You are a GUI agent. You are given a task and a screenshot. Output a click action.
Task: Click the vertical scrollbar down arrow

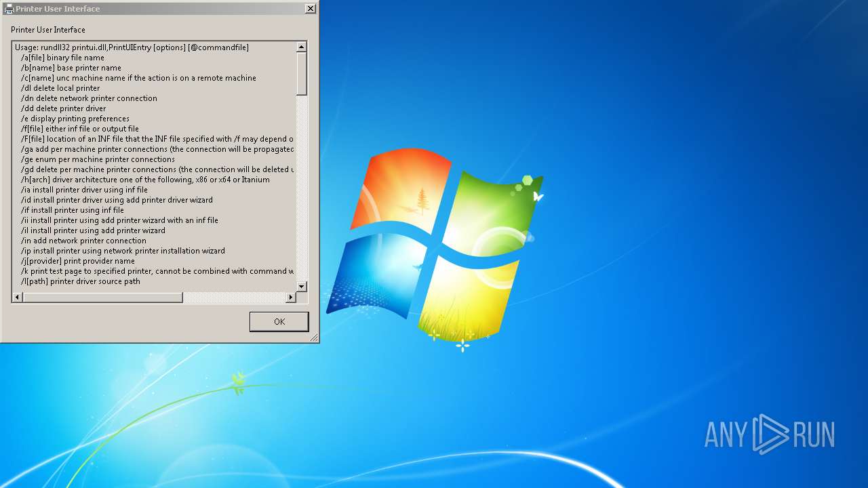[x=302, y=287]
